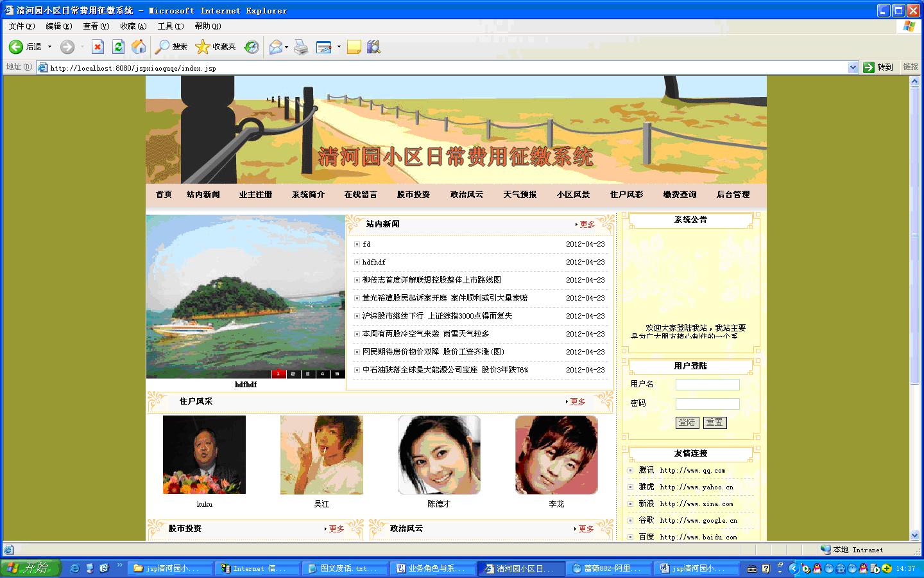Open the 更多 link beside 站内新闻
Viewport: 924px width, 578px height.
coord(587,225)
